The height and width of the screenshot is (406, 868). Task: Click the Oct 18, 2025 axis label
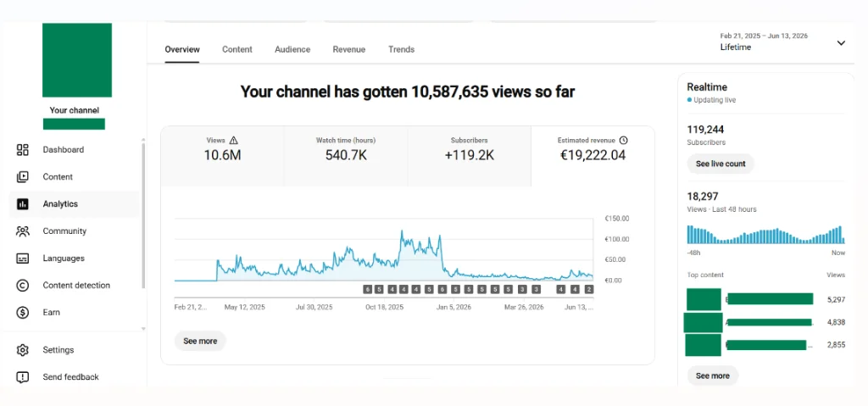(x=384, y=307)
